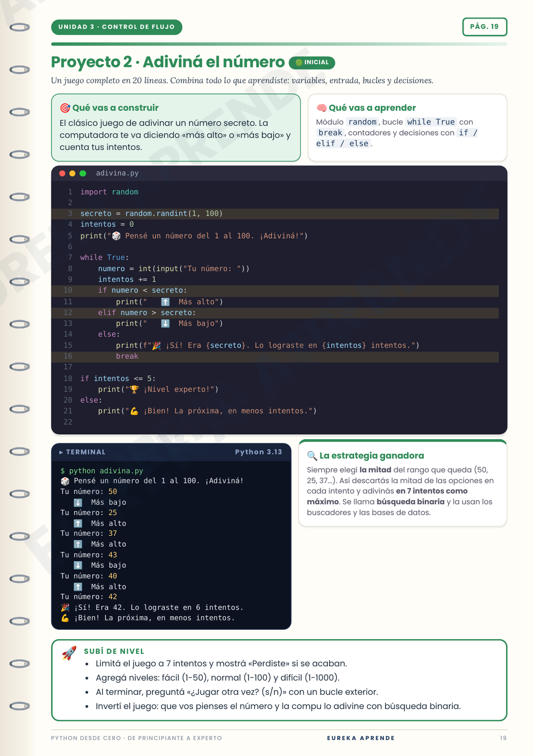Screen dimensions: 535x756
Task: Click the PÁG. 19 page badge
Action: (485, 27)
